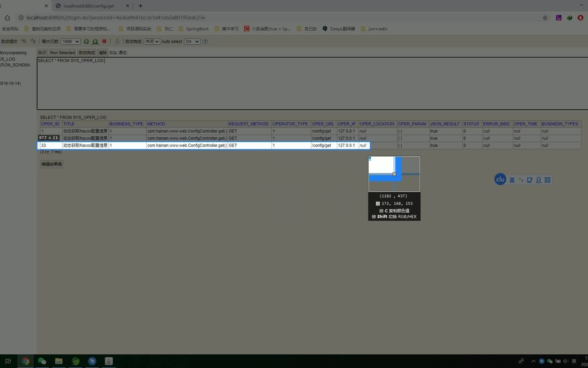
Task: Open WeChat from the Windows taskbar
Action: (x=42, y=361)
